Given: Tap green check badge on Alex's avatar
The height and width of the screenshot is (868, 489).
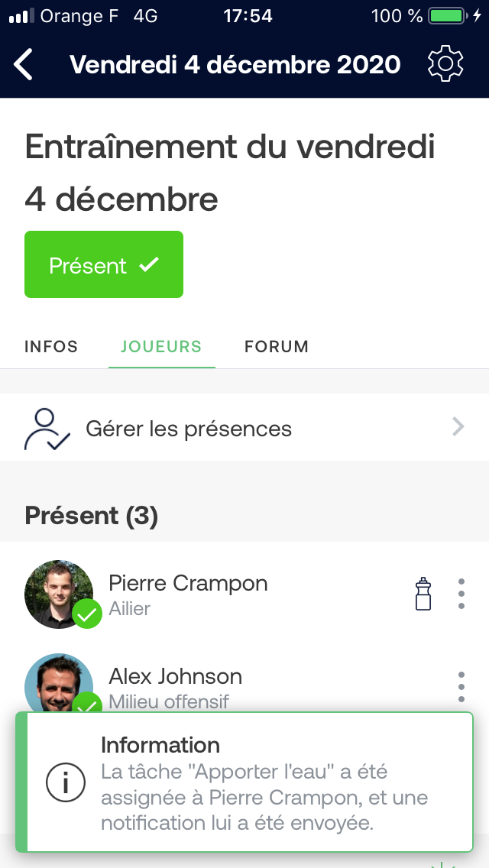Looking at the screenshot, I should point(87,702).
